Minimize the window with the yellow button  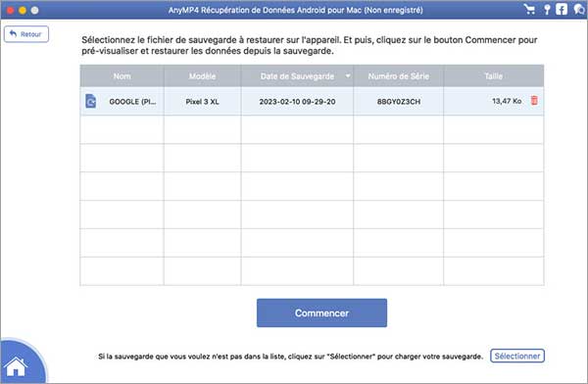point(23,10)
